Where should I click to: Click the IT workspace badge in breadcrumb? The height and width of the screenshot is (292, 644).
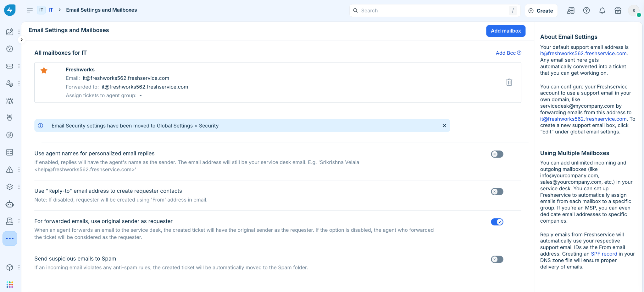click(41, 10)
